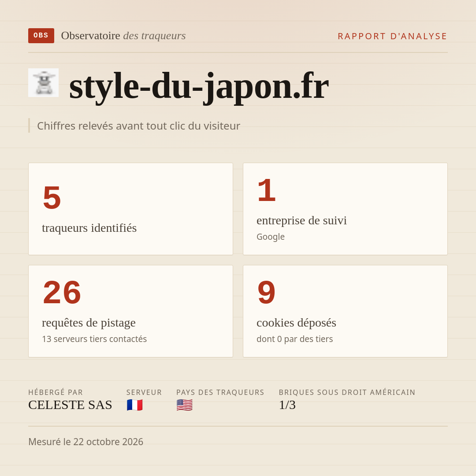Click the number 26 in the requêtes card
The image size is (476, 476).
pos(62,292)
